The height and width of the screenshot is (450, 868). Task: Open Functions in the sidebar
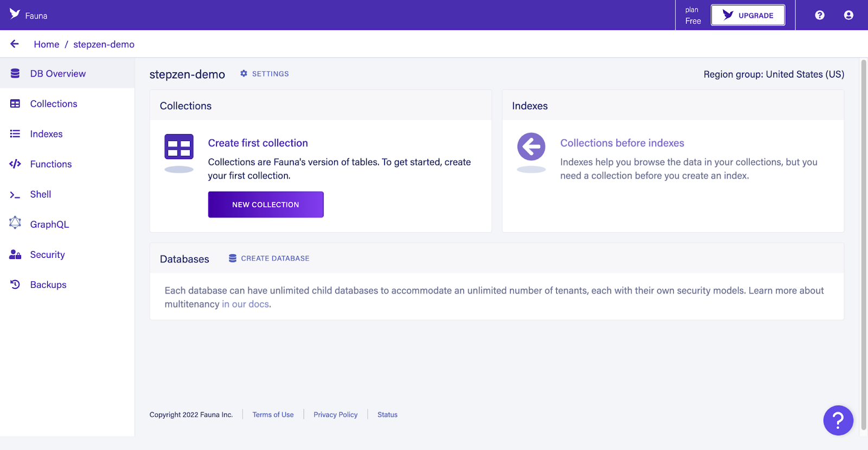point(67,164)
